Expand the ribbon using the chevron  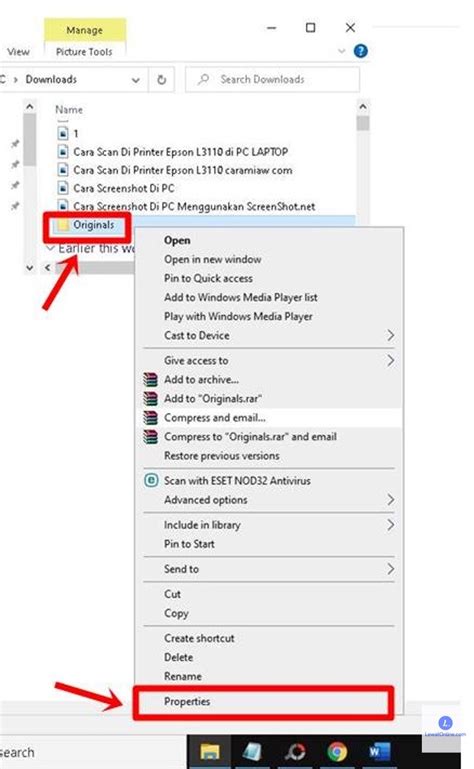tap(342, 51)
